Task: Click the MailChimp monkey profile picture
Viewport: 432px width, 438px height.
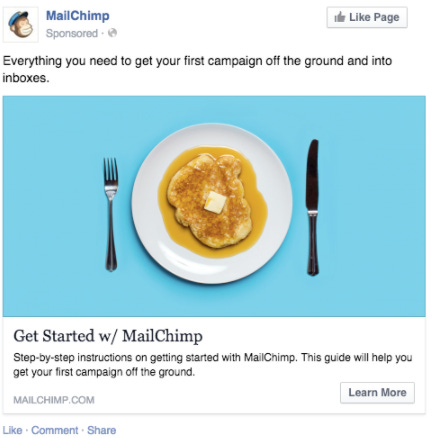Action: point(21,25)
